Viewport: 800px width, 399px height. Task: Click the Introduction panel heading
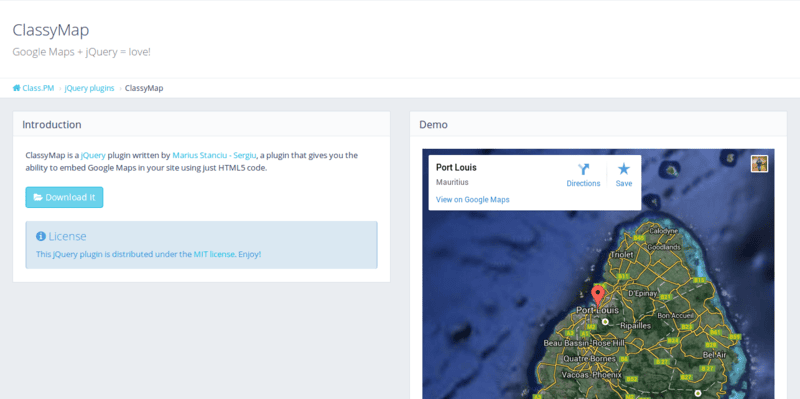pyautogui.click(x=52, y=124)
